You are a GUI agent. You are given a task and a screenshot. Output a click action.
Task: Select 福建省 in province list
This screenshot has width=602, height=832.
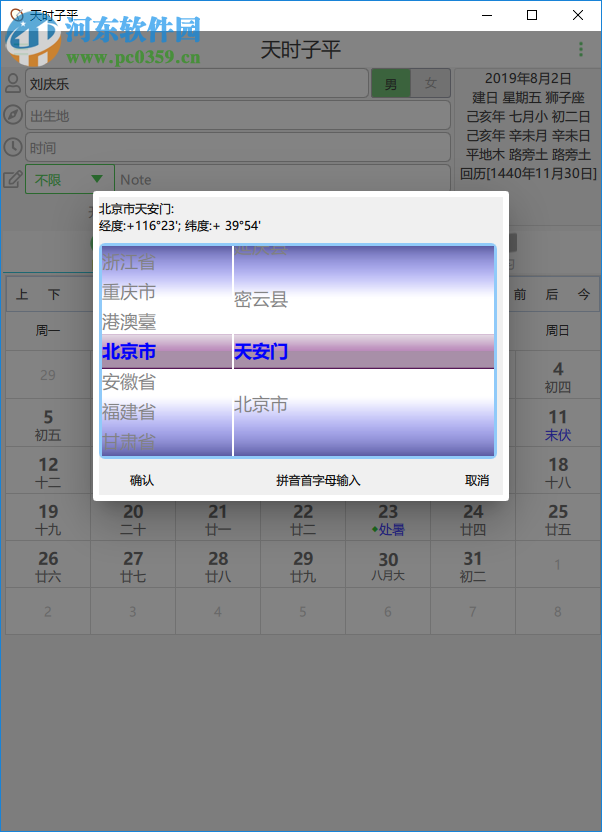point(167,412)
